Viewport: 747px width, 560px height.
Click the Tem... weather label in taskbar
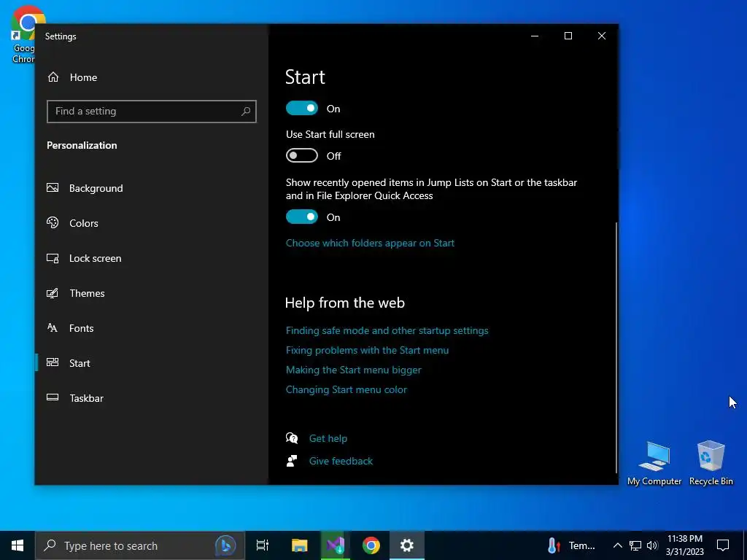[x=581, y=545]
